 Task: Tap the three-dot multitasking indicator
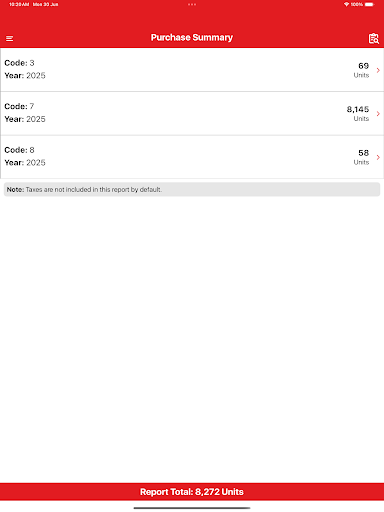(x=192, y=4)
